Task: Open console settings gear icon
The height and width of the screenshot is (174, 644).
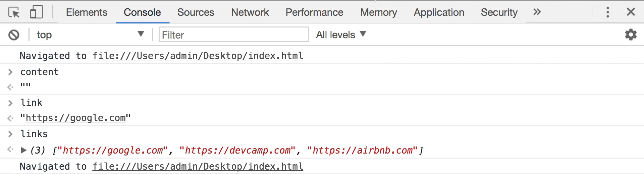Action: pos(631,35)
